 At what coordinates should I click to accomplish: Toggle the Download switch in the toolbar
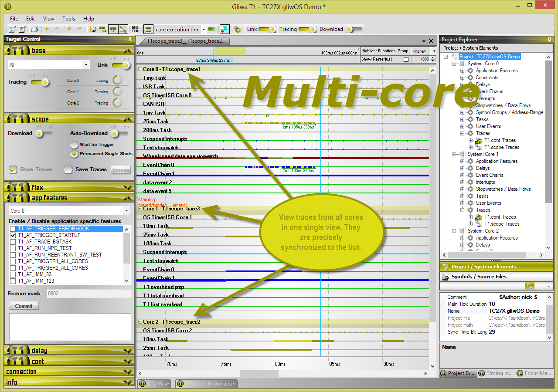click(354, 30)
